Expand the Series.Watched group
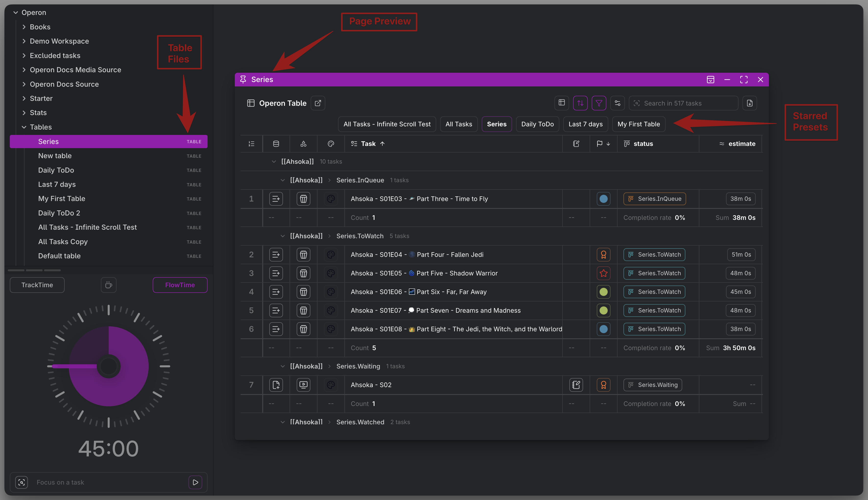This screenshot has width=868, height=500. (x=282, y=422)
